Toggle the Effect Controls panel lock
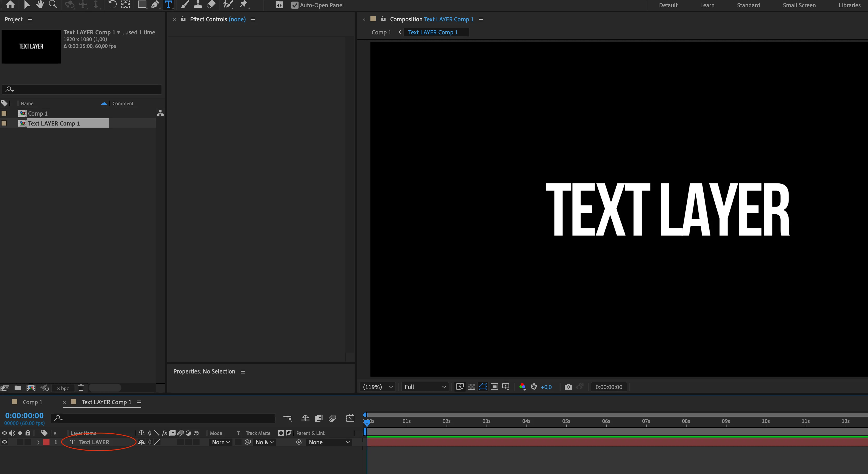This screenshot has height=474, width=868. 183,19
